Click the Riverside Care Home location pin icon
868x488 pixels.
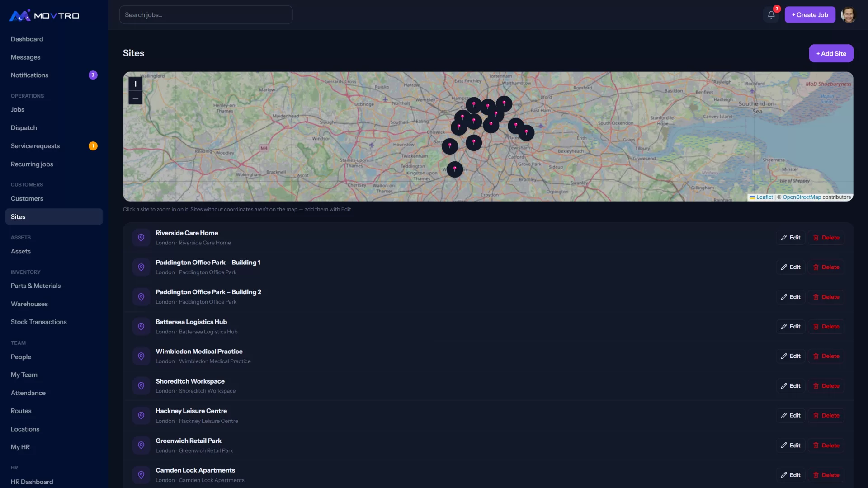coord(141,238)
